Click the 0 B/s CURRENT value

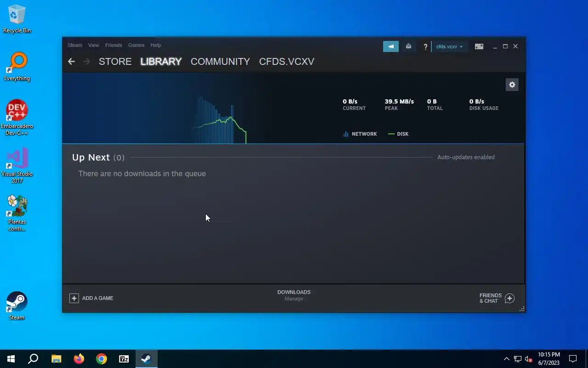click(x=350, y=101)
